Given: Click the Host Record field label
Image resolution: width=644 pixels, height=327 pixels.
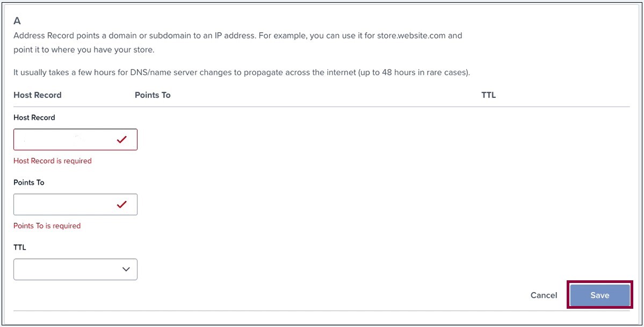Looking at the screenshot, I should click(x=34, y=118).
